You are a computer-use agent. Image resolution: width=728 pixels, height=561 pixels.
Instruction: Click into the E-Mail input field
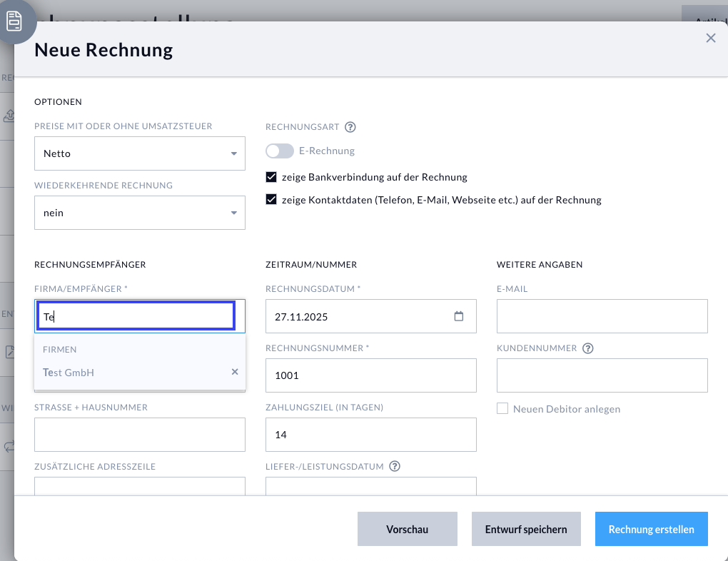pyautogui.click(x=602, y=316)
